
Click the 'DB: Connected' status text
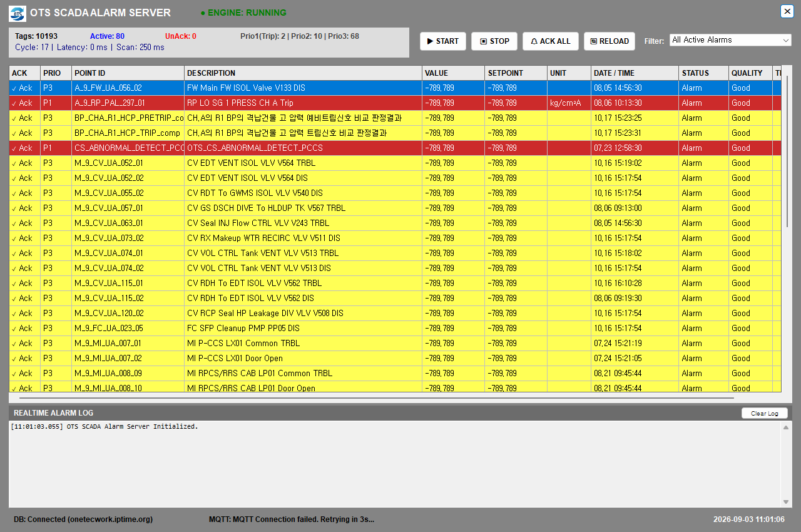(x=83, y=519)
